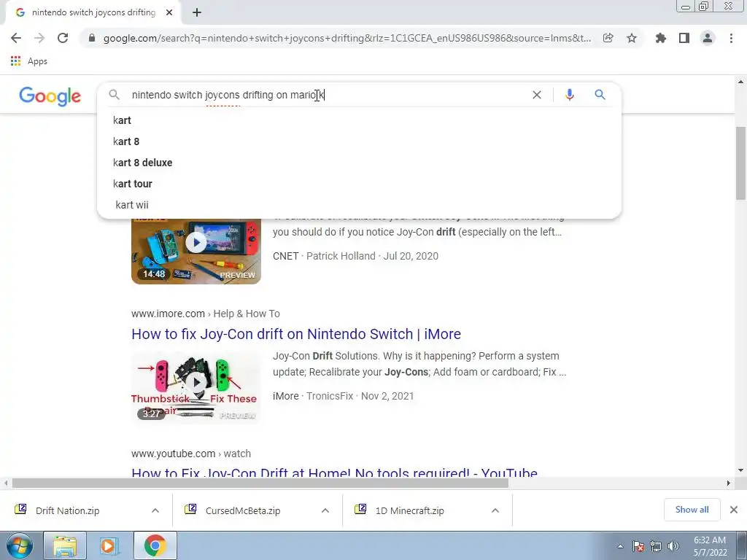Select the nintendo switch joycons drifting tab
747x560 pixels.
[93, 13]
